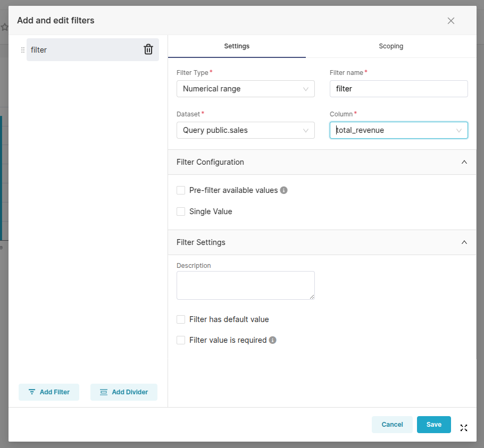Screen dimensions: 484x448
Task: Switch to the Scoping tab
Action: click(x=391, y=46)
